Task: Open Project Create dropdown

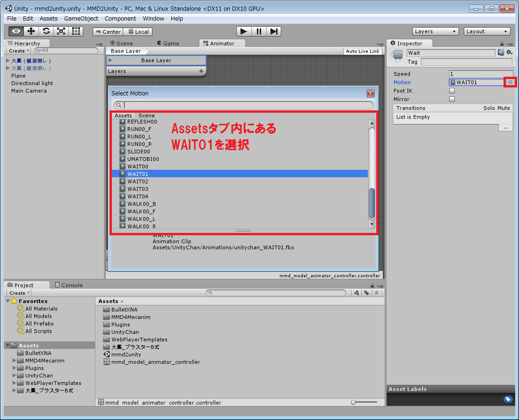Action: pyautogui.click(x=19, y=293)
